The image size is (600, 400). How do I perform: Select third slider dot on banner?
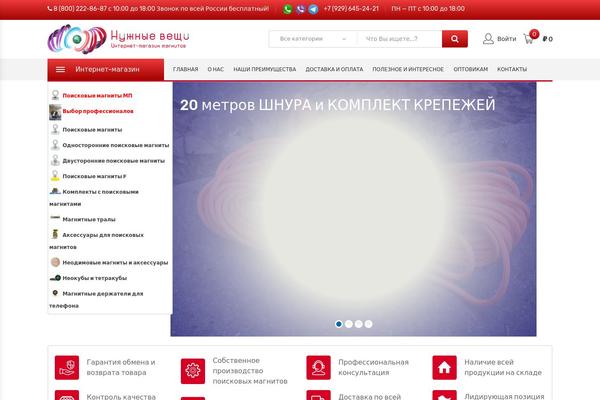click(x=359, y=324)
